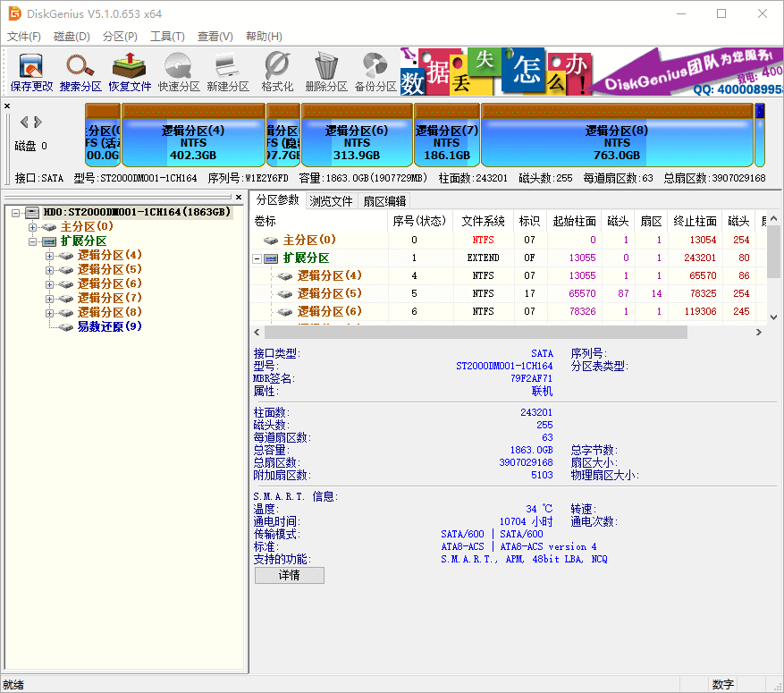Screen dimensions: 784x693
Task: Click the 快速分区 icon
Action: [x=177, y=72]
